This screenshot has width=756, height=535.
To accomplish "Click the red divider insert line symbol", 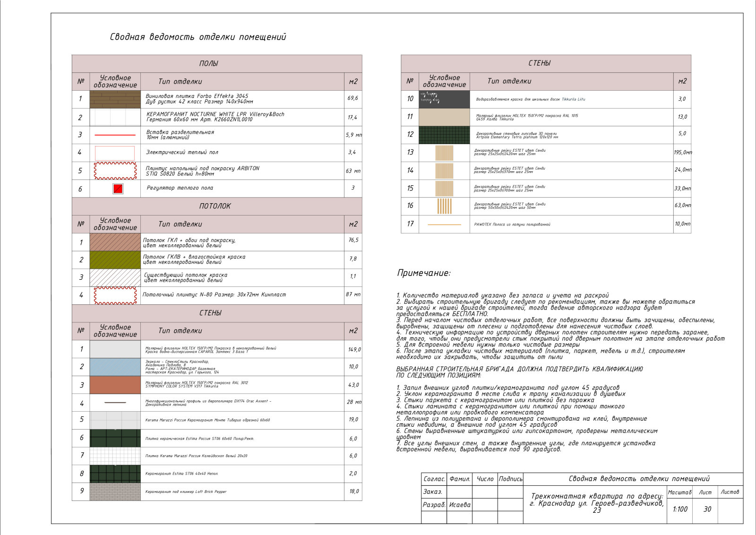I will pos(115,135).
